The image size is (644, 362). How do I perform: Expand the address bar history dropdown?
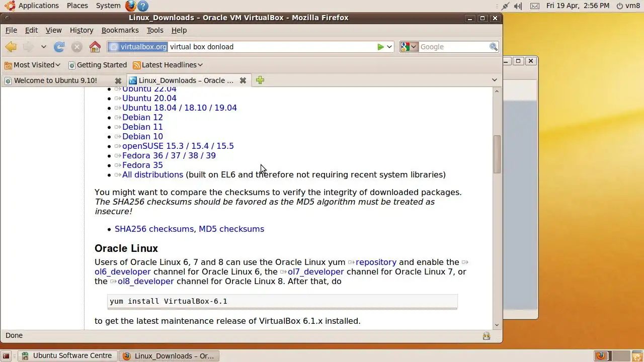coord(389,47)
